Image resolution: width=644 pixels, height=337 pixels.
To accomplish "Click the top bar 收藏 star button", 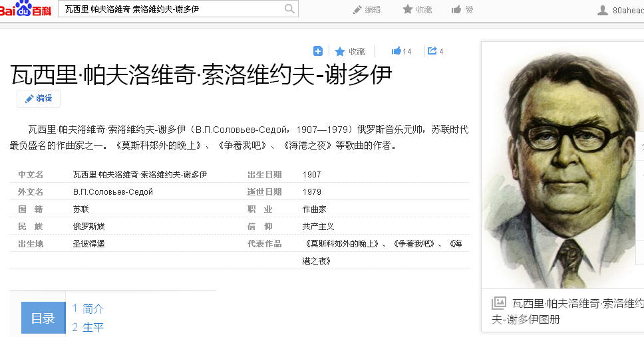I will 417,9.
